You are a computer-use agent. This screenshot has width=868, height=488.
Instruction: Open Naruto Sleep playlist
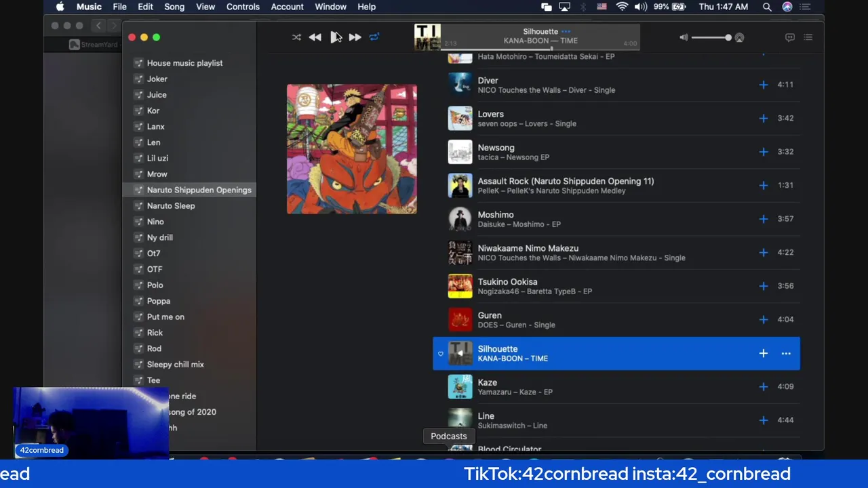pyautogui.click(x=171, y=205)
